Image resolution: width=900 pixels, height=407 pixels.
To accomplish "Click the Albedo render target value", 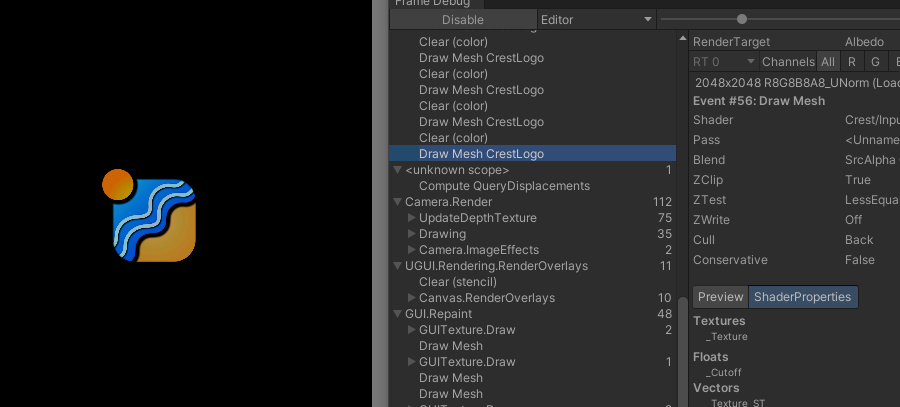I will click(x=864, y=42).
